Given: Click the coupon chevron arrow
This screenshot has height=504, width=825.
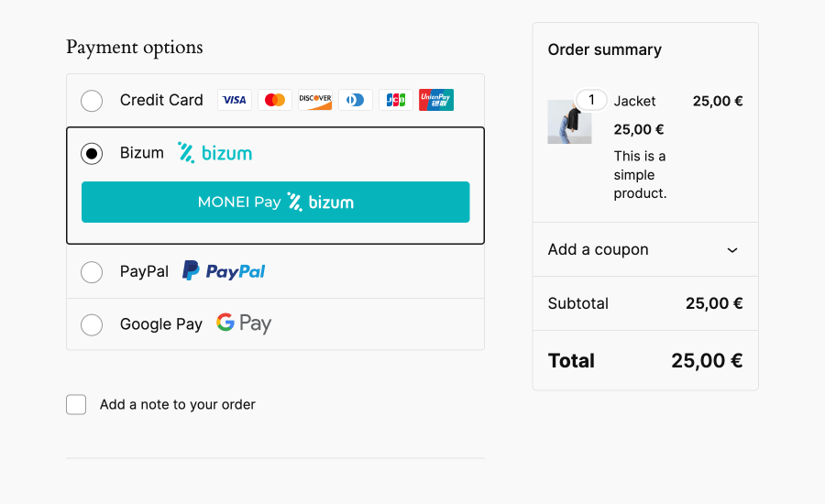Looking at the screenshot, I should (732, 250).
